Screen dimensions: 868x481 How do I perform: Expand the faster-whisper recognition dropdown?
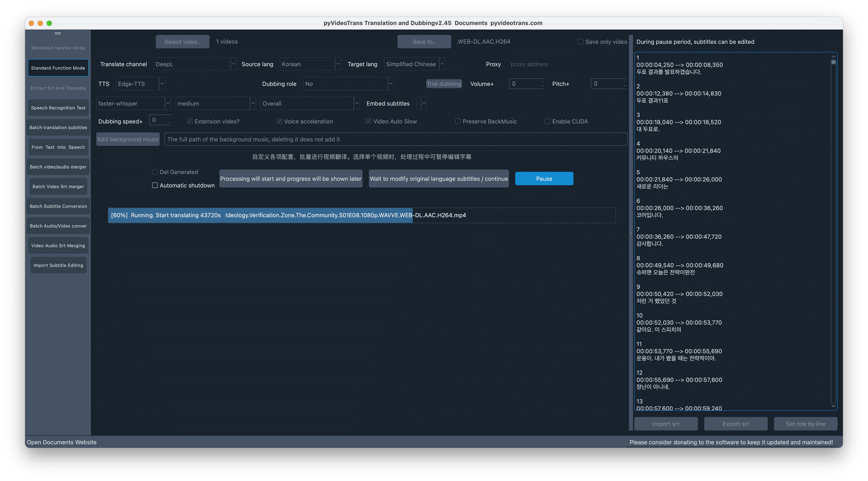133,103
